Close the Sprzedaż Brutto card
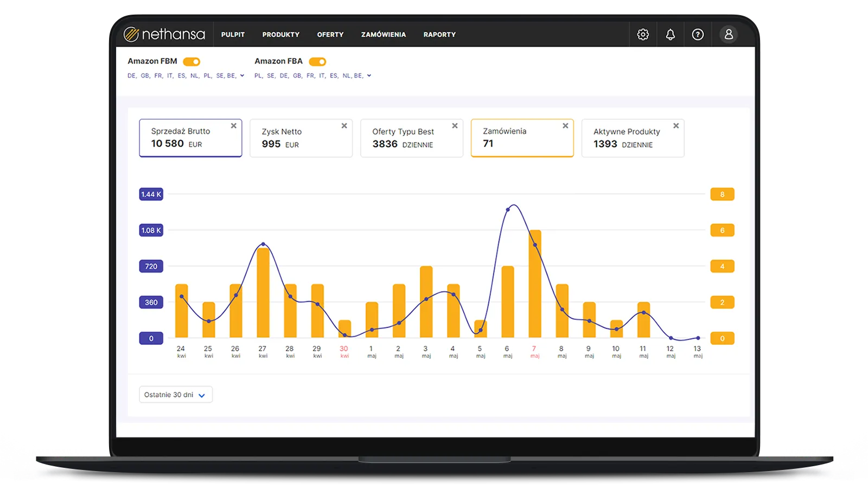The height and width of the screenshot is (496, 868). coord(234,126)
